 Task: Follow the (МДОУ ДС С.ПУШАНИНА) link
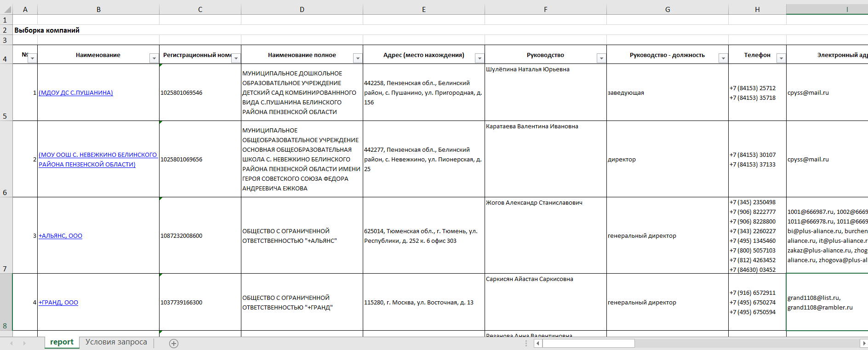[x=76, y=93]
